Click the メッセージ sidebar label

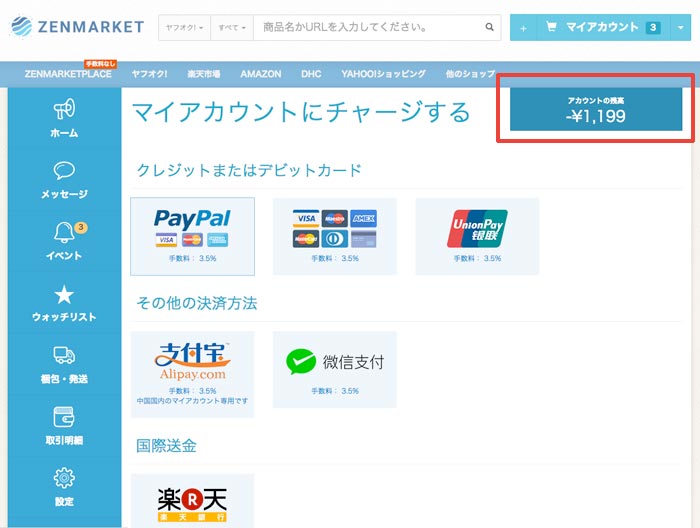[x=64, y=194]
